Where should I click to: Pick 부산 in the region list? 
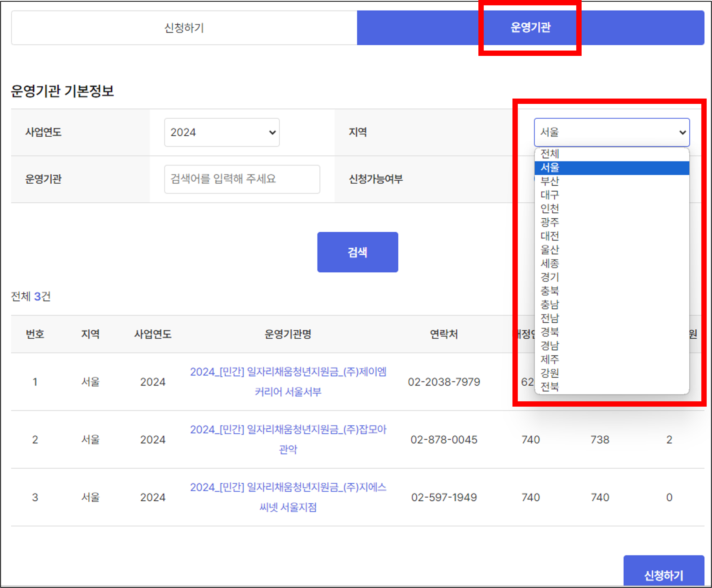click(550, 181)
